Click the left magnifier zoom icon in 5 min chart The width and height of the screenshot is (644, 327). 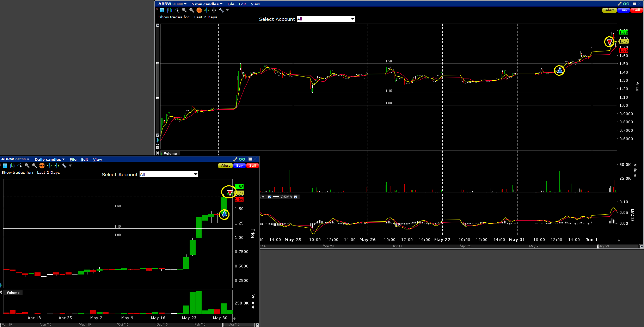184,10
